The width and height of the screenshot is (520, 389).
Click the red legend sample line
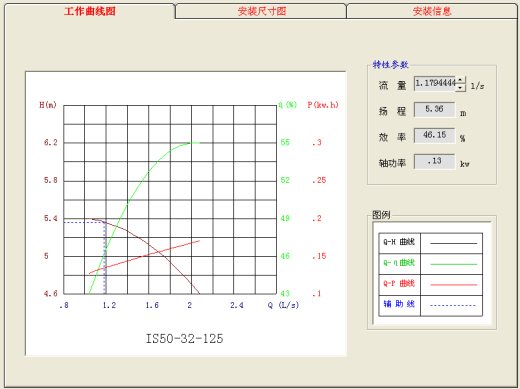tap(453, 285)
